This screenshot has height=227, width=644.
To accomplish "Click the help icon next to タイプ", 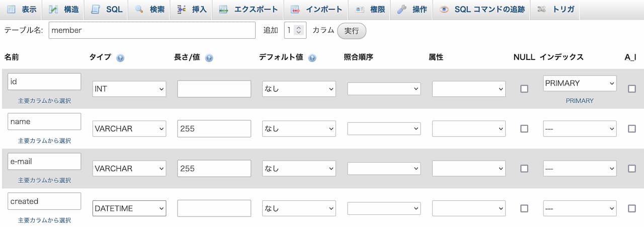I will (x=120, y=58).
